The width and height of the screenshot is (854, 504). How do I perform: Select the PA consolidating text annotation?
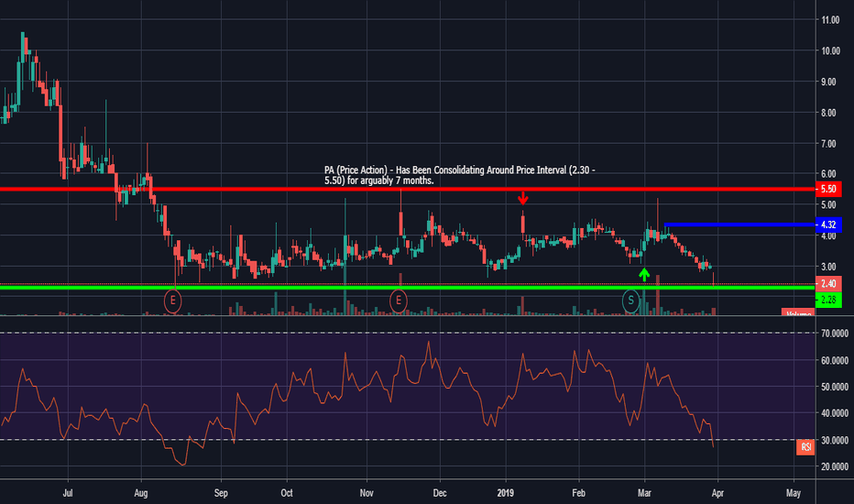pyautogui.click(x=460, y=175)
